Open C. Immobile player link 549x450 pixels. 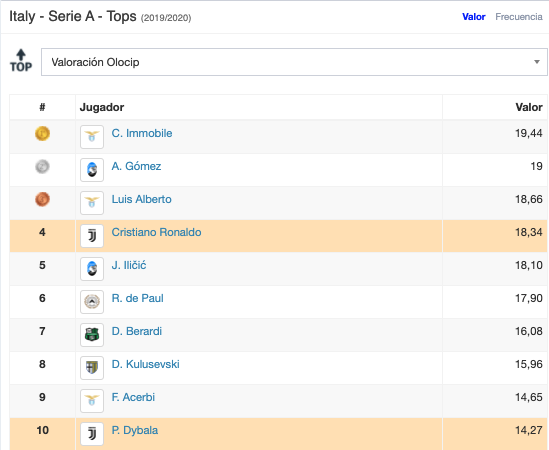[142, 133]
